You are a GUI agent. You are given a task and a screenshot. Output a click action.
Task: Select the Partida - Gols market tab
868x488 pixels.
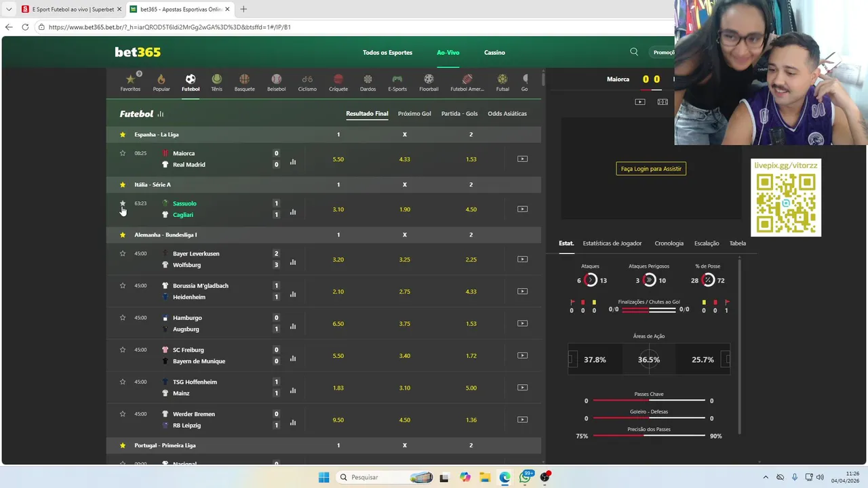(459, 114)
